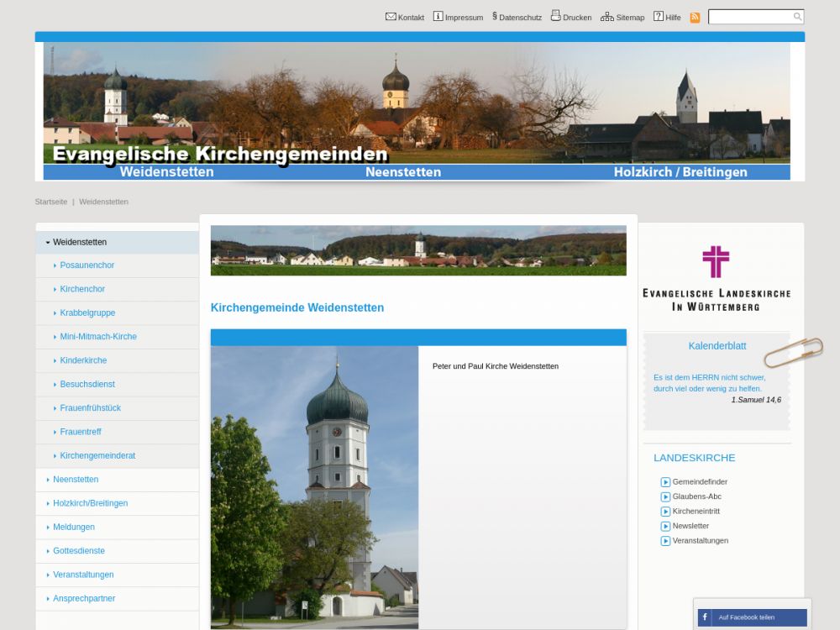Click the Gemeindefinder link
Image resolution: width=840 pixels, height=630 pixels.
click(x=699, y=482)
